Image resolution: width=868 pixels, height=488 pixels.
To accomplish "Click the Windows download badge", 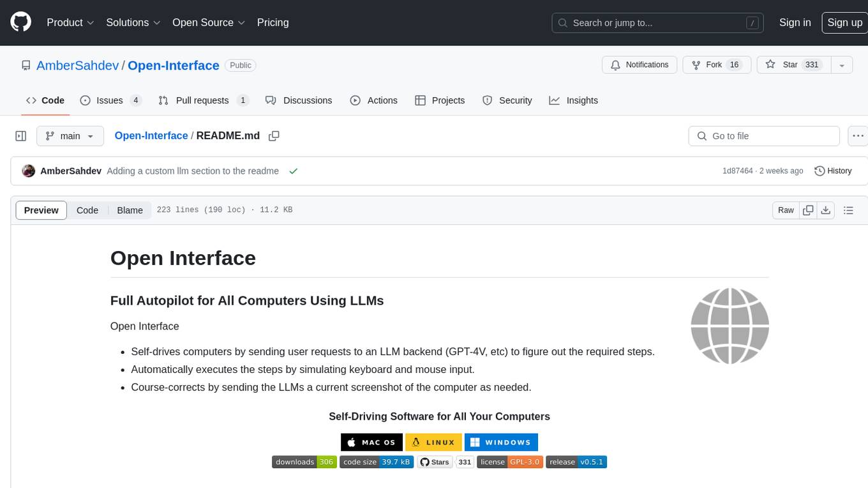I will coord(501,442).
